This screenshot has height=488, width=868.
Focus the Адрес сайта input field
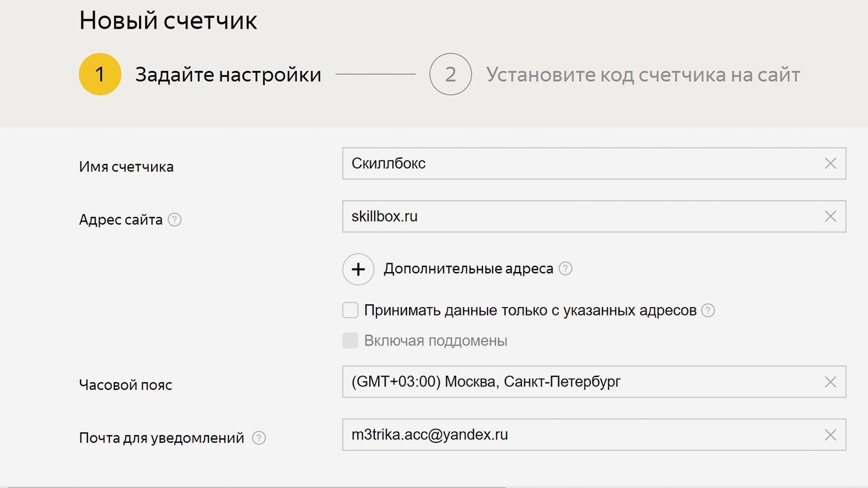click(581, 216)
